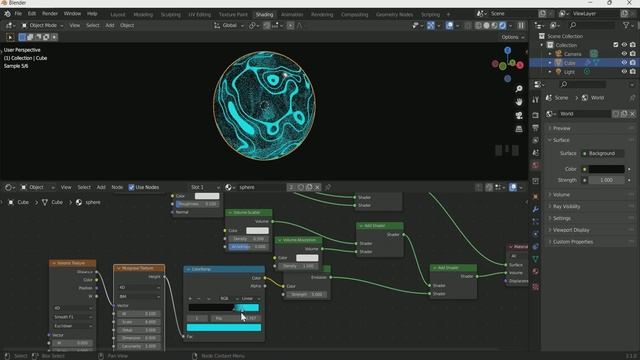Unlink the sphere material X icon
The width and height of the screenshot is (640, 360).
pyautogui.click(x=317, y=187)
